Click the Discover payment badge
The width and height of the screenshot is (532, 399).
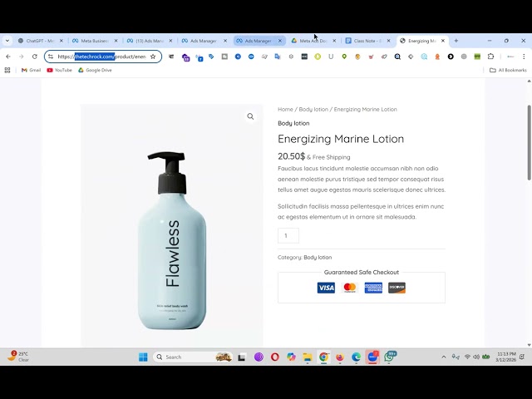click(397, 288)
